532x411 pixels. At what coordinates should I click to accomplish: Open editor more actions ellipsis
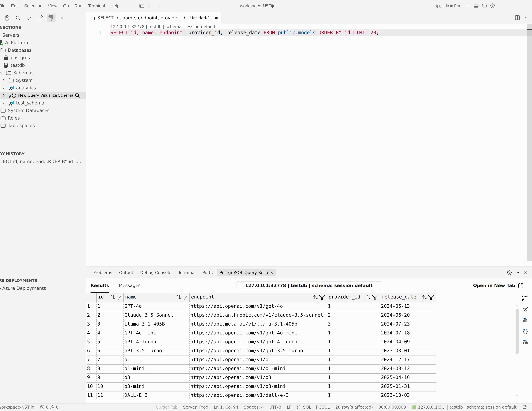click(525, 18)
